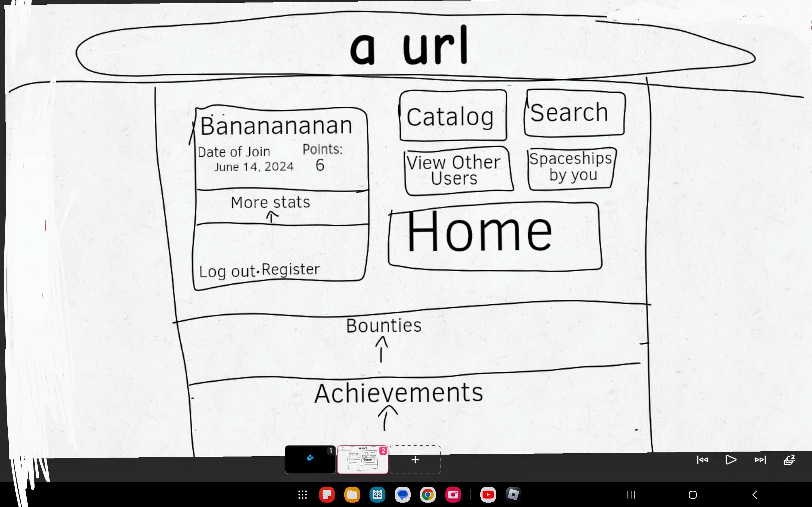Open the stacked pages icon

coord(790,460)
